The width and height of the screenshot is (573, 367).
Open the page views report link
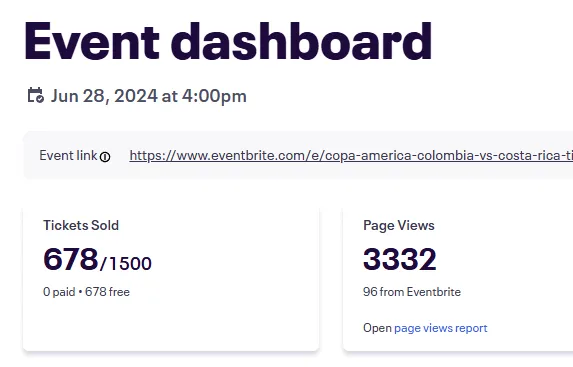pos(441,328)
